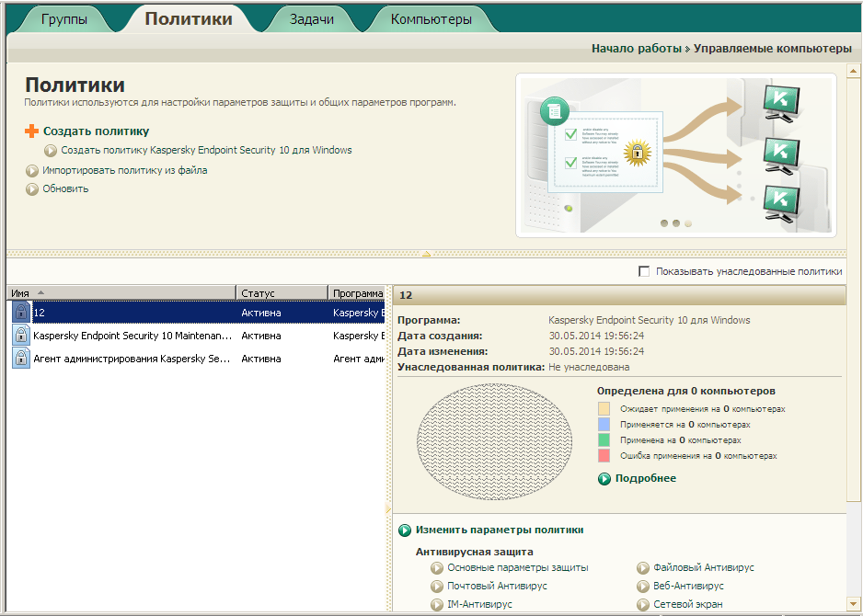Open Сетевой экран settings
Screen dimensions: 863x616
pyautogui.click(x=688, y=604)
